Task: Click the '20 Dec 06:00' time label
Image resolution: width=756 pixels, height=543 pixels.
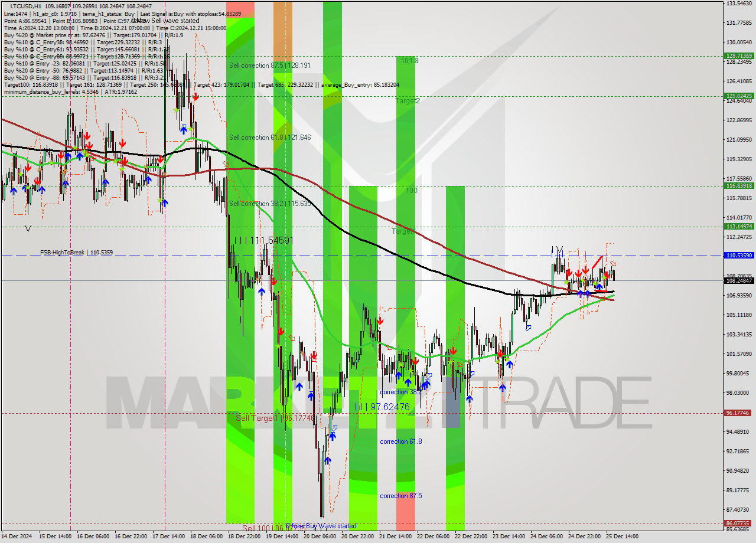Action: (x=320, y=536)
